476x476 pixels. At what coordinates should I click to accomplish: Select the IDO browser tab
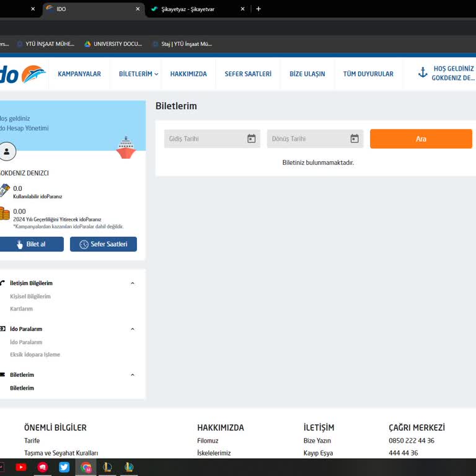(x=92, y=9)
